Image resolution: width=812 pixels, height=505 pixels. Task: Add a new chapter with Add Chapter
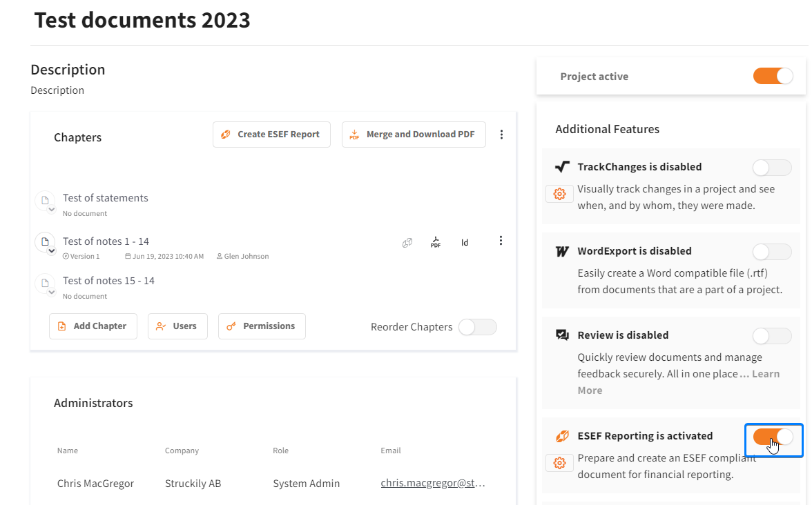pyautogui.click(x=93, y=326)
